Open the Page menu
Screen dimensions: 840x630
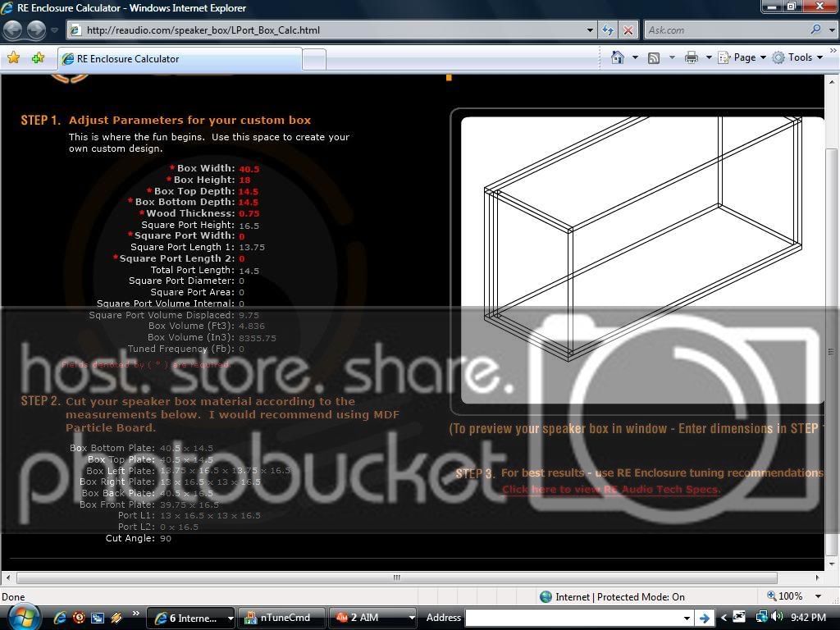pos(742,57)
